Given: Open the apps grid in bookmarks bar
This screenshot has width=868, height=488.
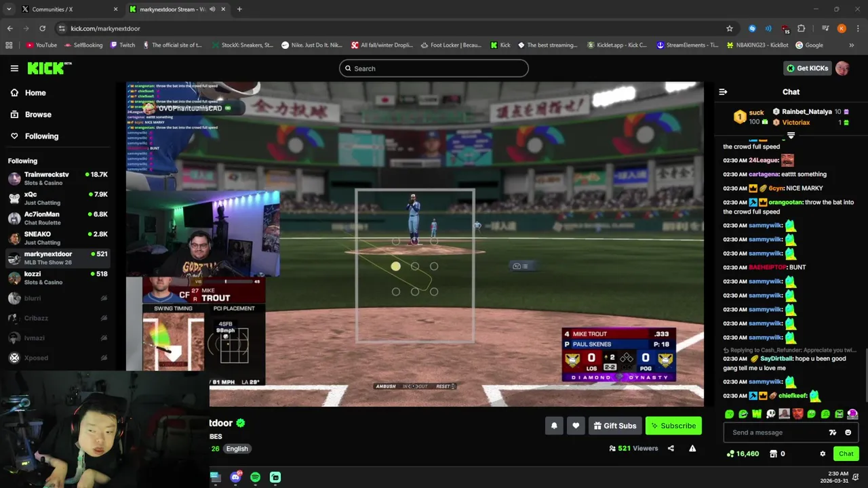Looking at the screenshot, I should click(x=9, y=45).
